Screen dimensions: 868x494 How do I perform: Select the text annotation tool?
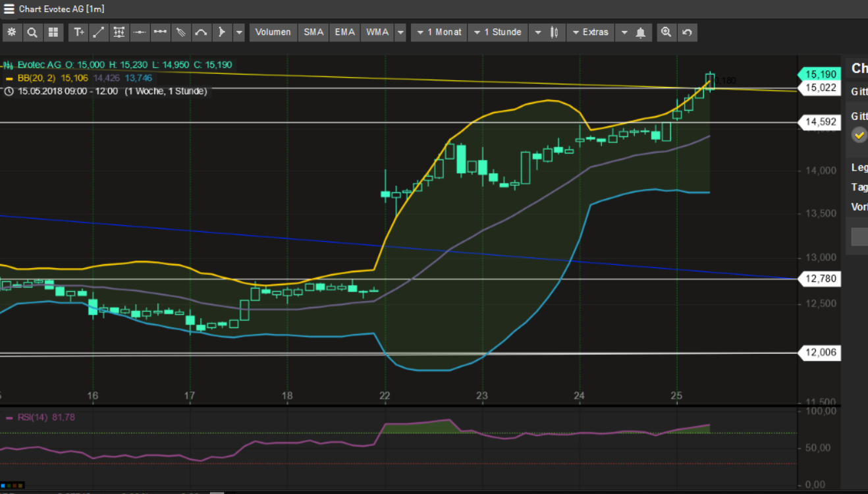coord(79,32)
